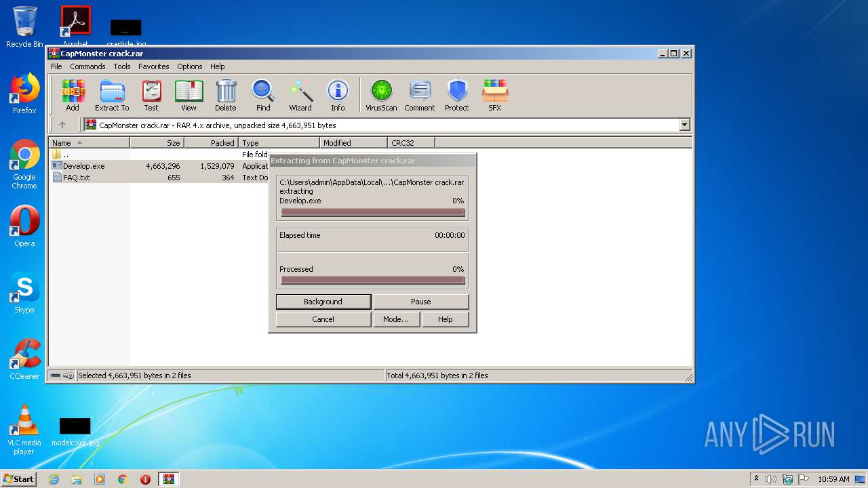Click the Start button

click(x=19, y=479)
